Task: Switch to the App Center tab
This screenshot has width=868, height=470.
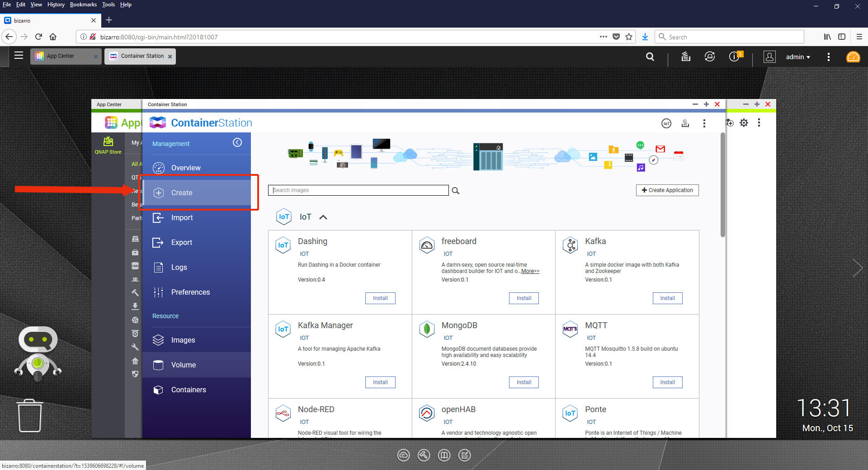Action: 66,56
